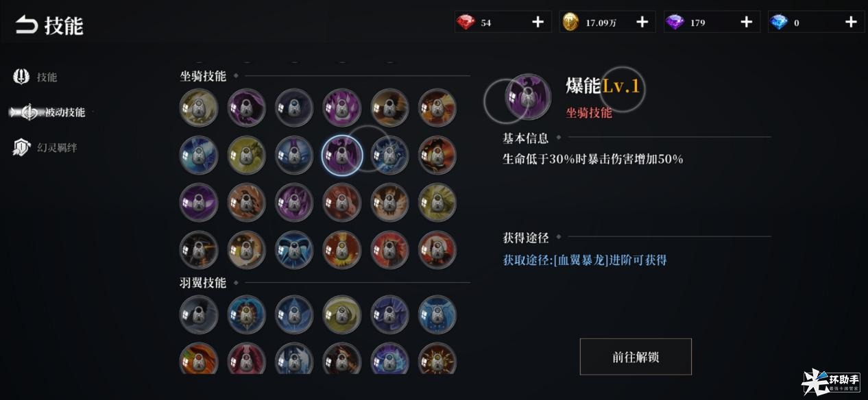
Task: Select the first locked mount skill icon
Action: pos(199,108)
